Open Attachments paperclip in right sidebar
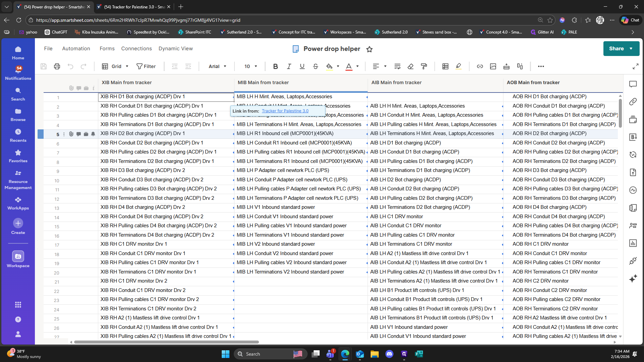Image resolution: width=644 pixels, height=362 pixels. [x=633, y=102]
